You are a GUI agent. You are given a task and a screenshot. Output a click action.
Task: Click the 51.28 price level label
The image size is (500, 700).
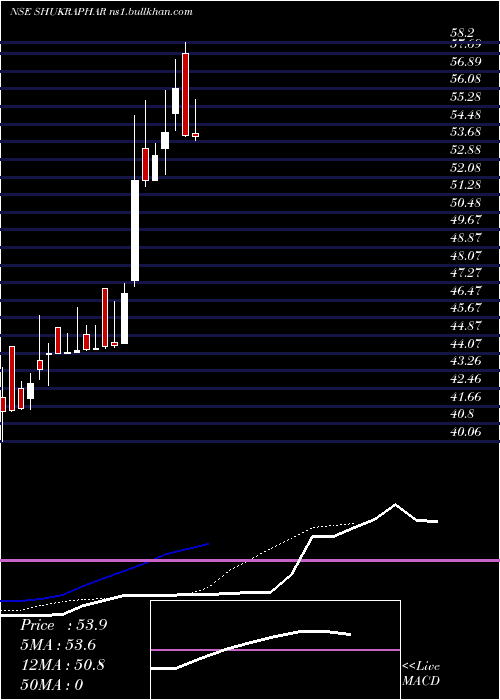pyautogui.click(x=466, y=185)
